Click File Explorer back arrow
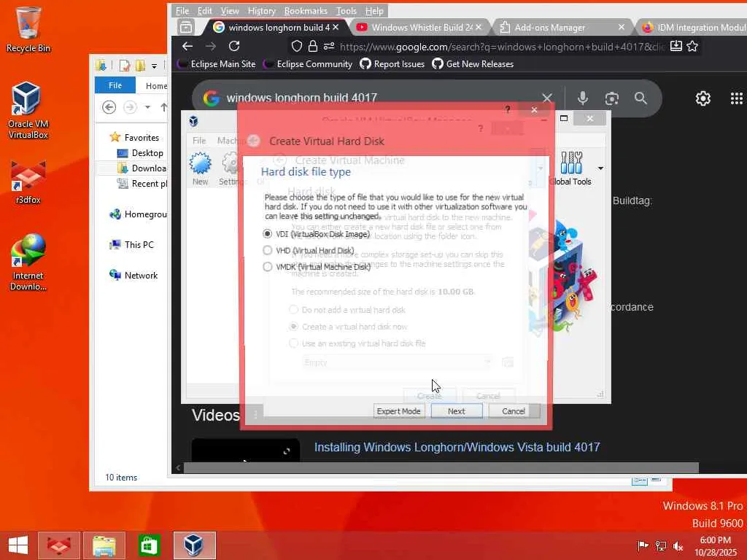The height and width of the screenshot is (560, 747). coord(109,107)
